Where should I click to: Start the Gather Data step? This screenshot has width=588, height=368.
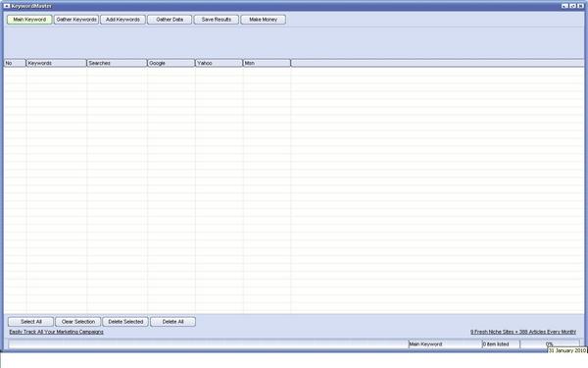(170, 20)
